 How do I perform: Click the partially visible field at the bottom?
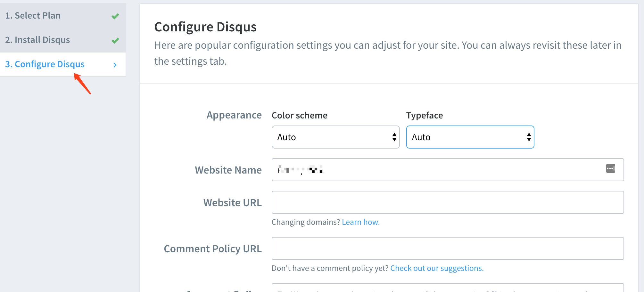click(448, 288)
